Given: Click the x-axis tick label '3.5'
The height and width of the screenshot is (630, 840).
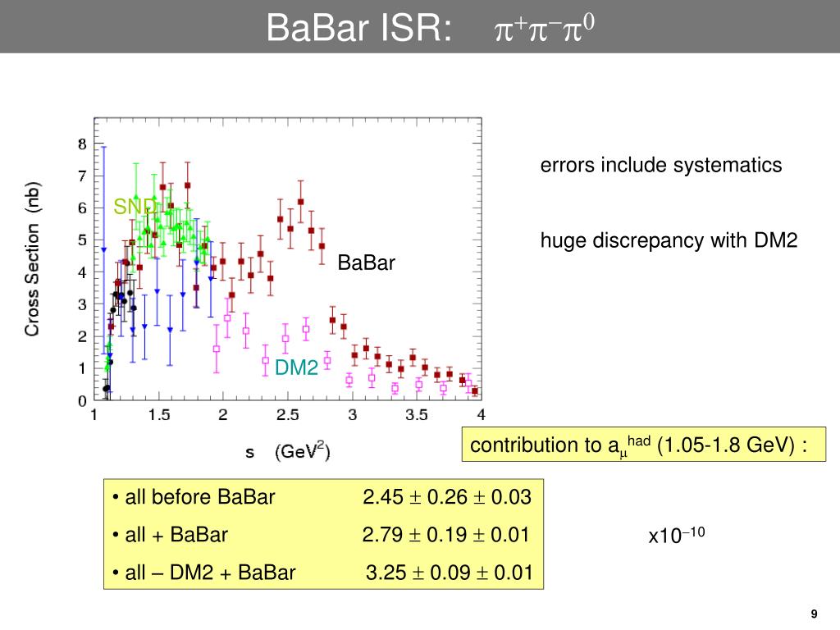Looking at the screenshot, I should click(416, 414).
